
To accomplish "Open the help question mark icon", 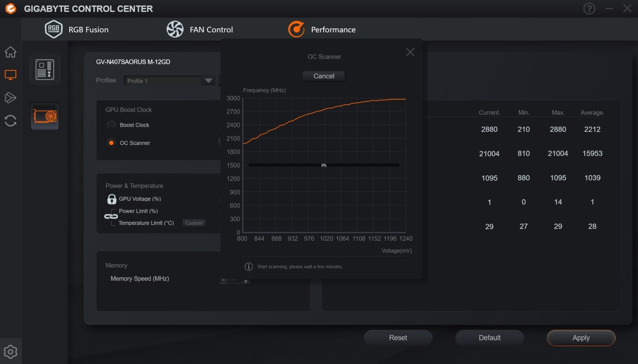I will [x=589, y=9].
